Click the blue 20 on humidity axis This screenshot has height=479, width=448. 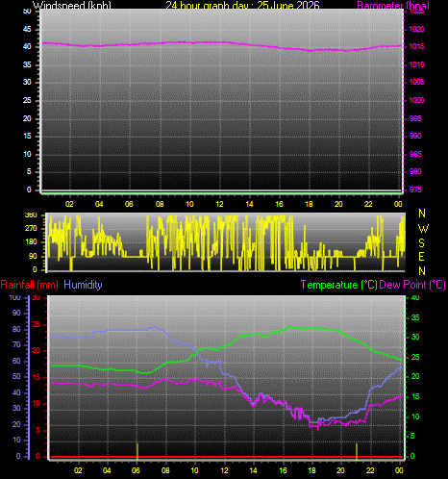pos(16,424)
